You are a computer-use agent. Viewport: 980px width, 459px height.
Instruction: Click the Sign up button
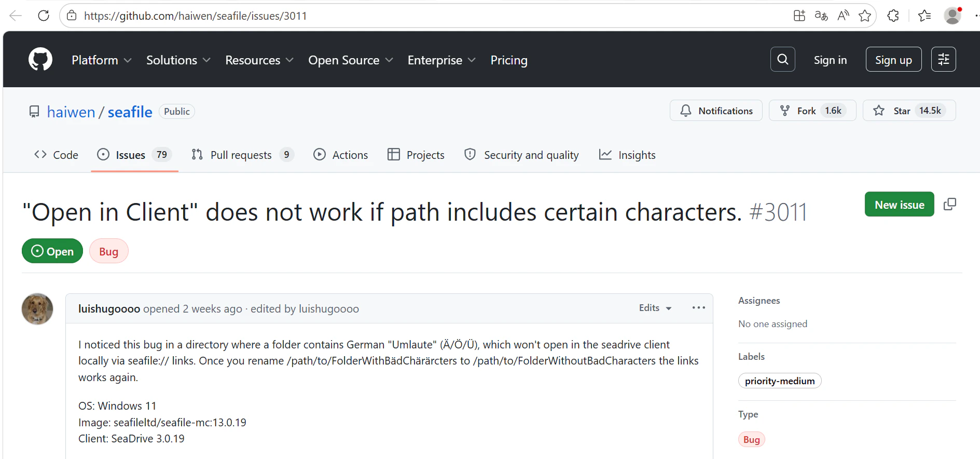click(x=893, y=59)
